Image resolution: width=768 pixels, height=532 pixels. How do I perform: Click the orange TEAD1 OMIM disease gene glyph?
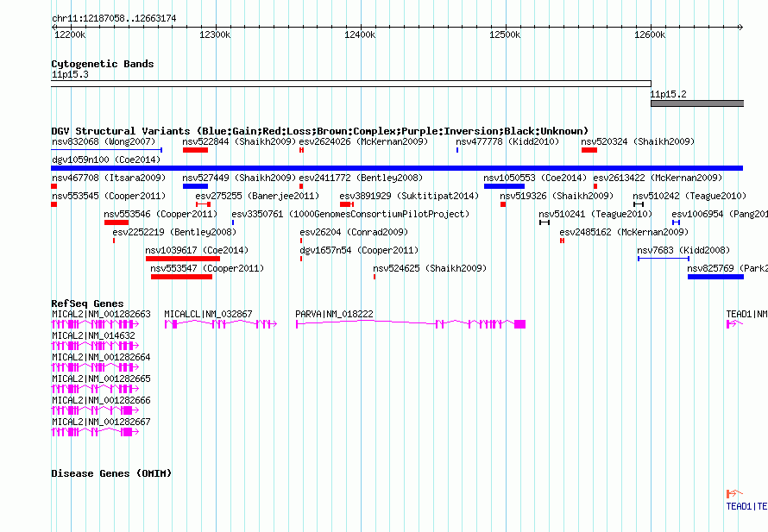coord(734,494)
